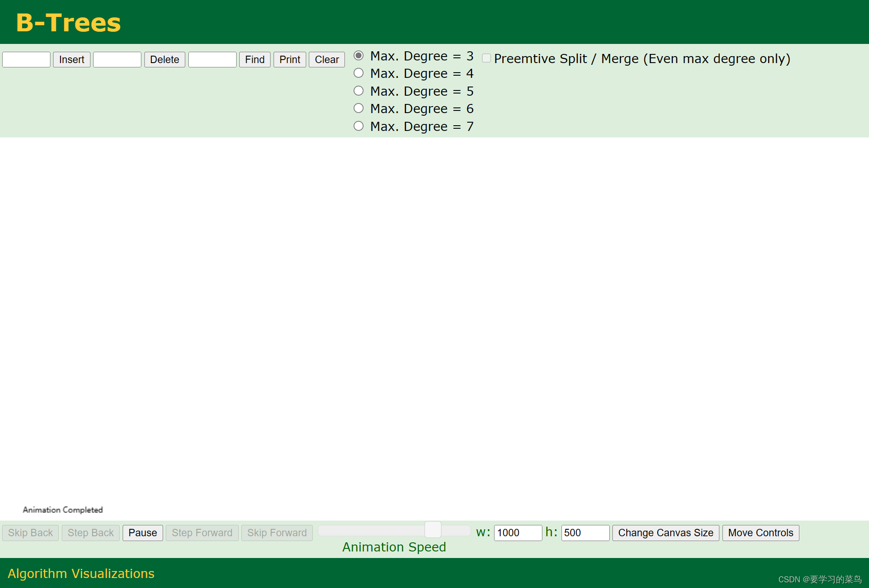The width and height of the screenshot is (869, 588).
Task: Open the Algorithm Visualizations link
Action: click(x=81, y=574)
